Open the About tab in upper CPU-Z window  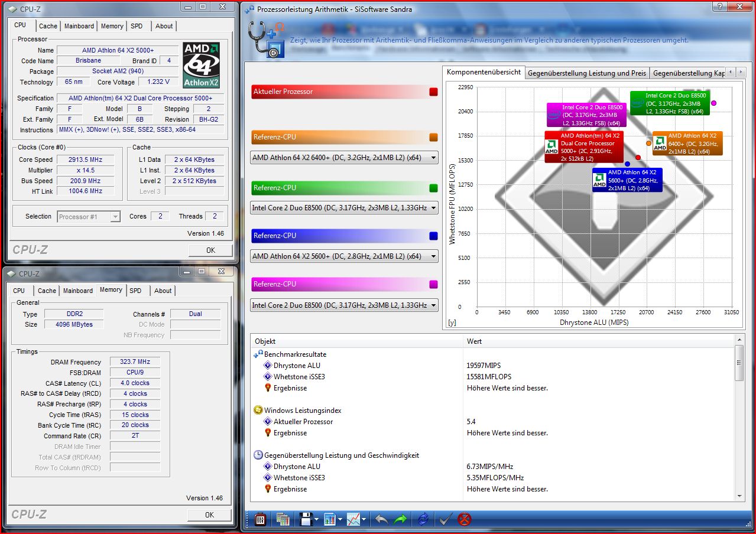[x=164, y=26]
